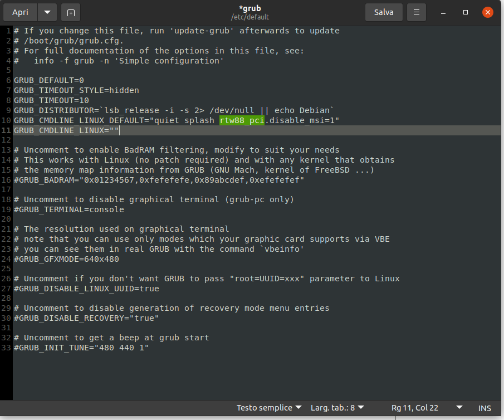The height and width of the screenshot is (420, 504).
Task: Open the dropdown arrow next to Rg 11, Col 22
Action: [459, 407]
